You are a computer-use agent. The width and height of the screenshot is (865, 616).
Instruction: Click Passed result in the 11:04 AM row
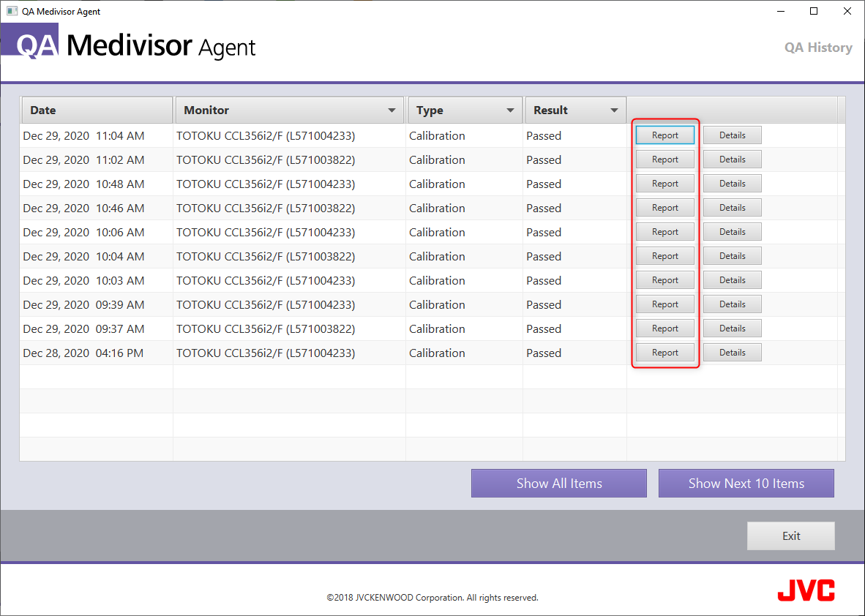(x=544, y=135)
